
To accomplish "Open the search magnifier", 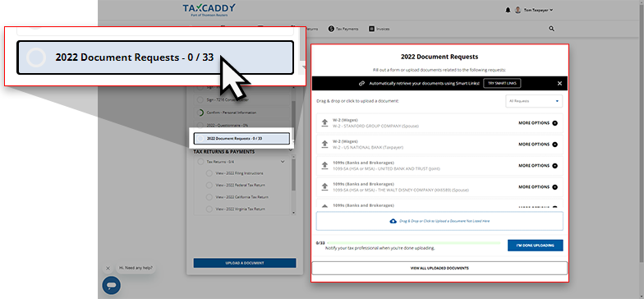I will (552, 29).
